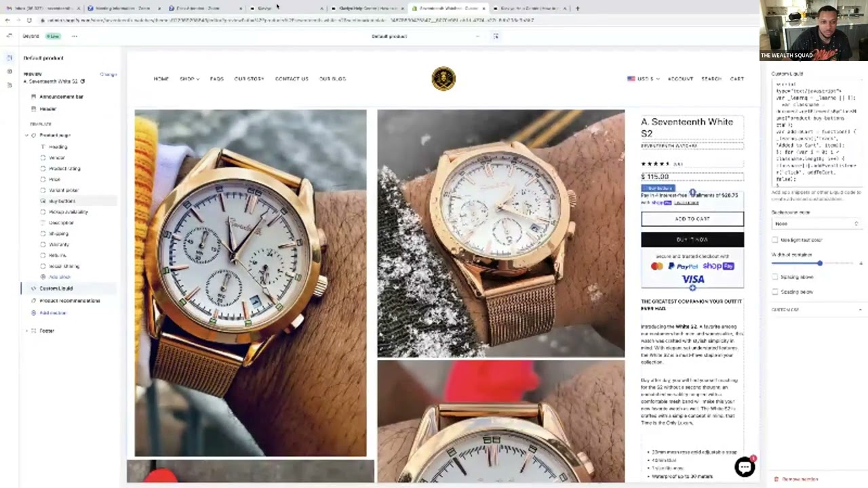The width and height of the screenshot is (868, 488).
Task: Open the Sections panel icon in the left rail
Action: 9,58
